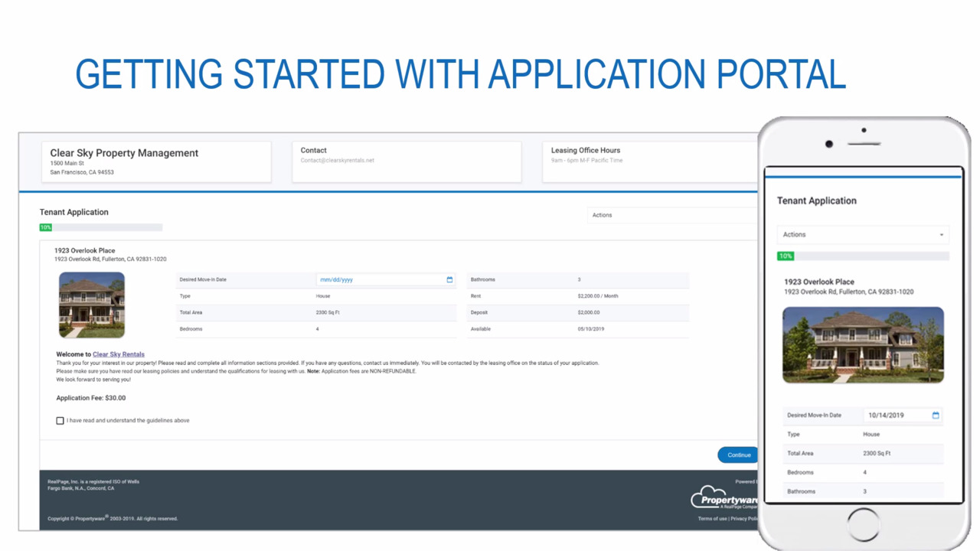Click the Propertyware cloud logo in the footer
The width and height of the screenshot is (980, 551).
(723, 499)
